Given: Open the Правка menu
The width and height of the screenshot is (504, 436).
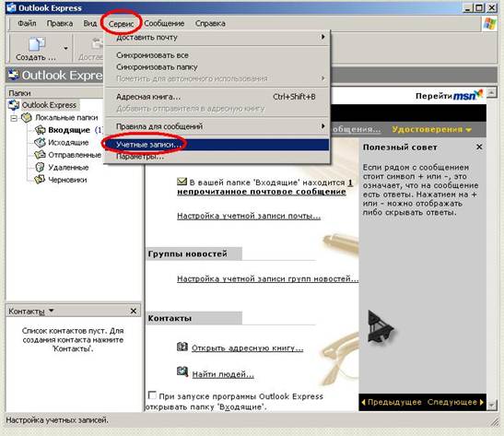Looking at the screenshot, I should [60, 23].
